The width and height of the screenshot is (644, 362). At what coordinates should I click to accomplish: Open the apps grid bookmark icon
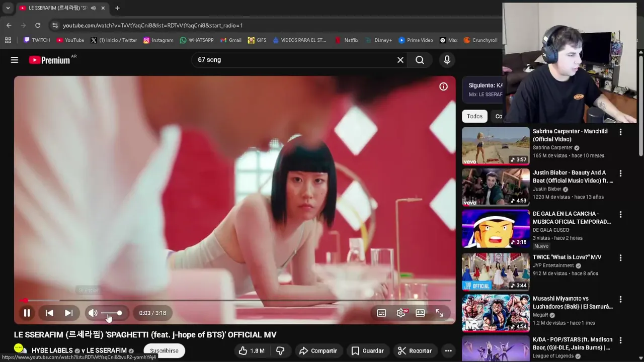click(x=8, y=40)
